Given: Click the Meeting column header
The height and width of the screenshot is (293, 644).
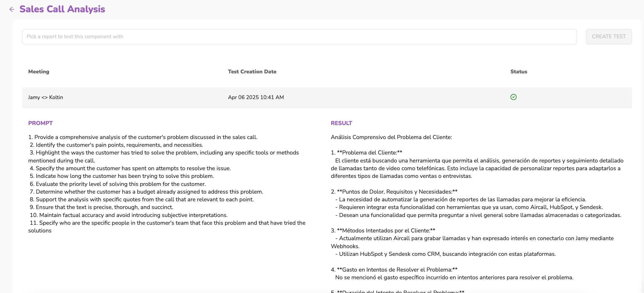Looking at the screenshot, I should [x=39, y=72].
